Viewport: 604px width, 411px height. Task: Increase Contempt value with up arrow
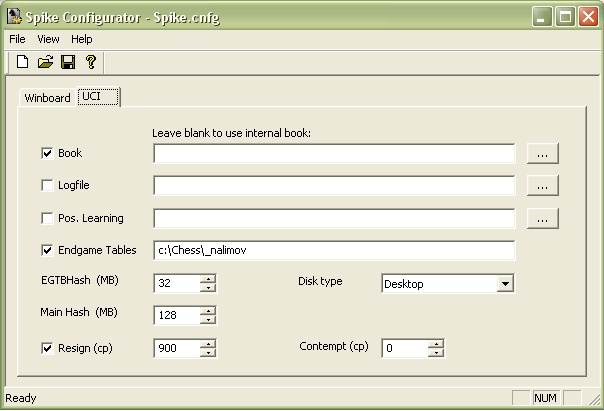pos(436,344)
